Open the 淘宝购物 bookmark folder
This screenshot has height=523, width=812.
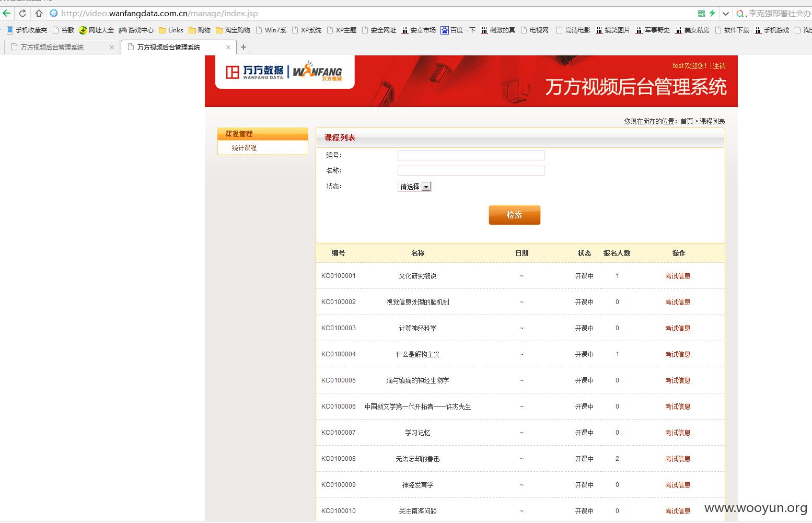point(233,30)
